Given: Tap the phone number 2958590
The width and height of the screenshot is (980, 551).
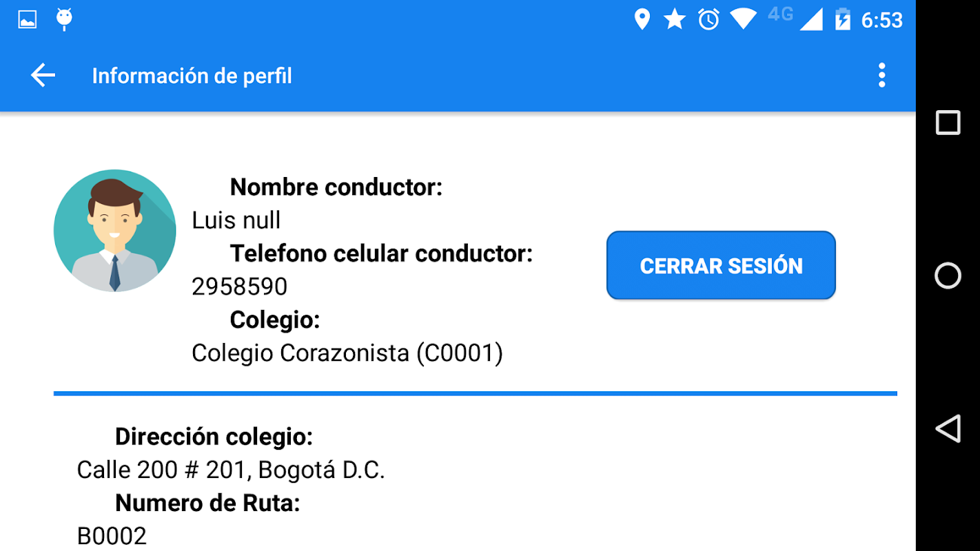Looking at the screenshot, I should (x=239, y=287).
